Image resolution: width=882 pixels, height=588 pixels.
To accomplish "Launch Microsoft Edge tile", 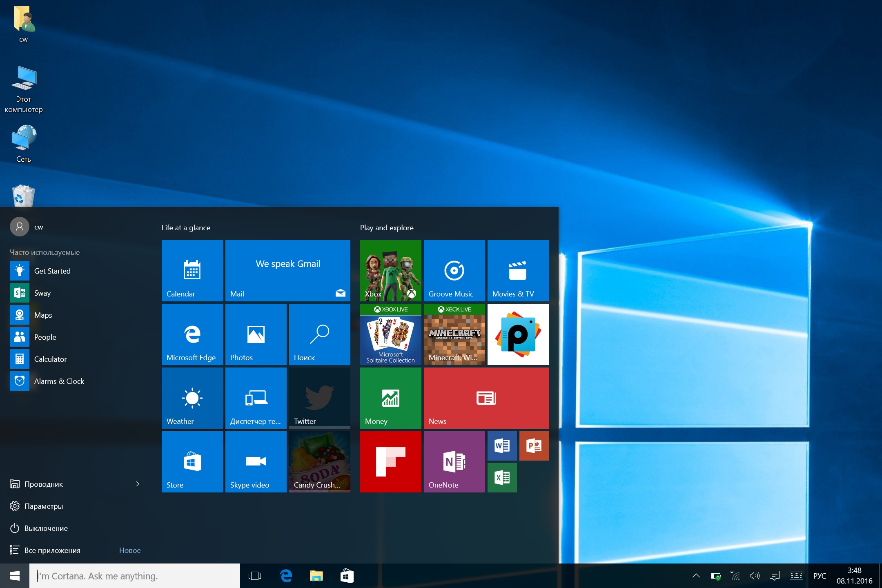I will [192, 334].
